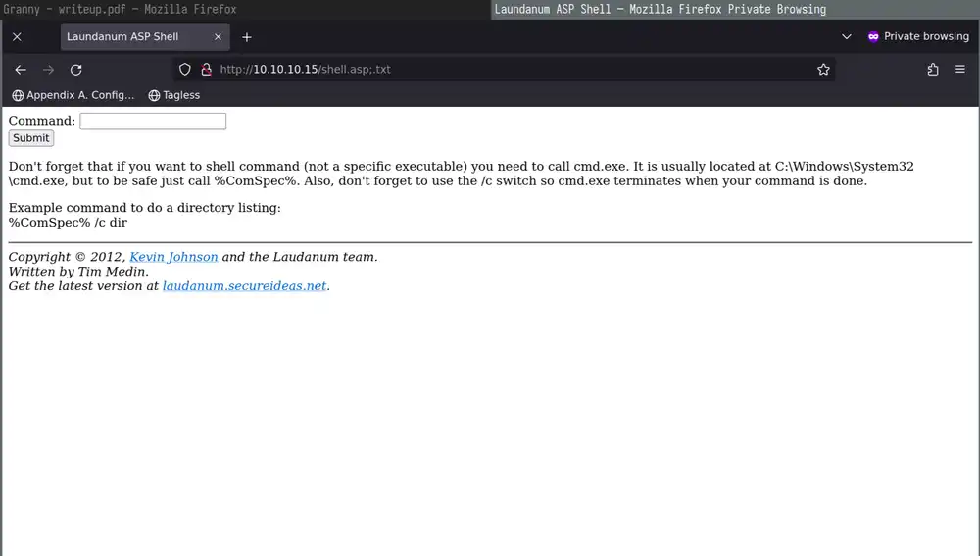The width and height of the screenshot is (980, 556).
Task: Follow the Kevin Johnson link
Action: pyautogui.click(x=173, y=257)
